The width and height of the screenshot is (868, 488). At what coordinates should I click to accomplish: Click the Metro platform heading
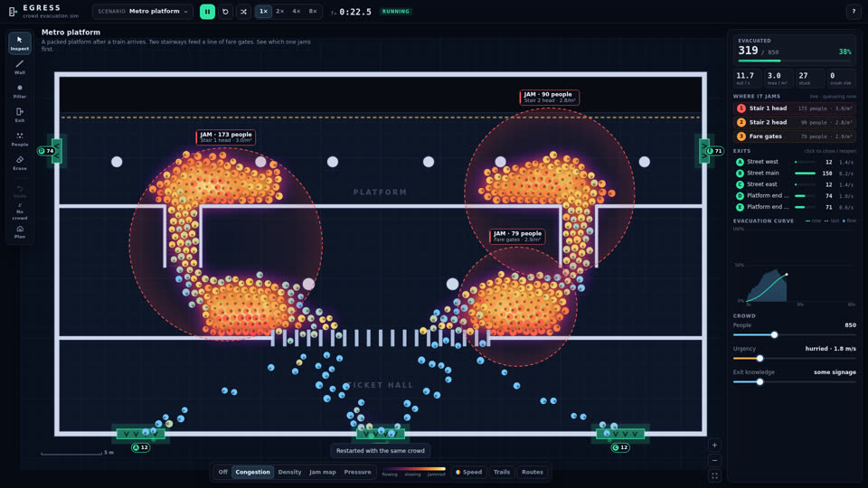71,33
